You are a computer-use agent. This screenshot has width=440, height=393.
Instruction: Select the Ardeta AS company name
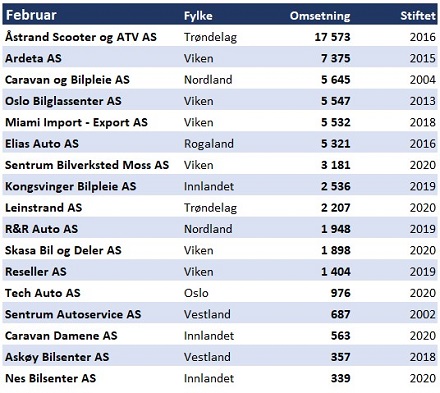(33, 58)
